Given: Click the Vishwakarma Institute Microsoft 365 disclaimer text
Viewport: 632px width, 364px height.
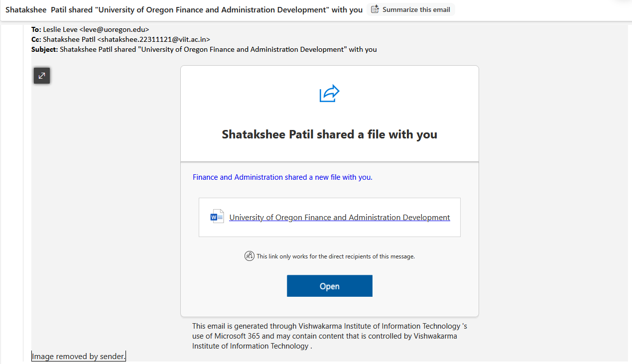Looking at the screenshot, I should pyautogui.click(x=330, y=336).
